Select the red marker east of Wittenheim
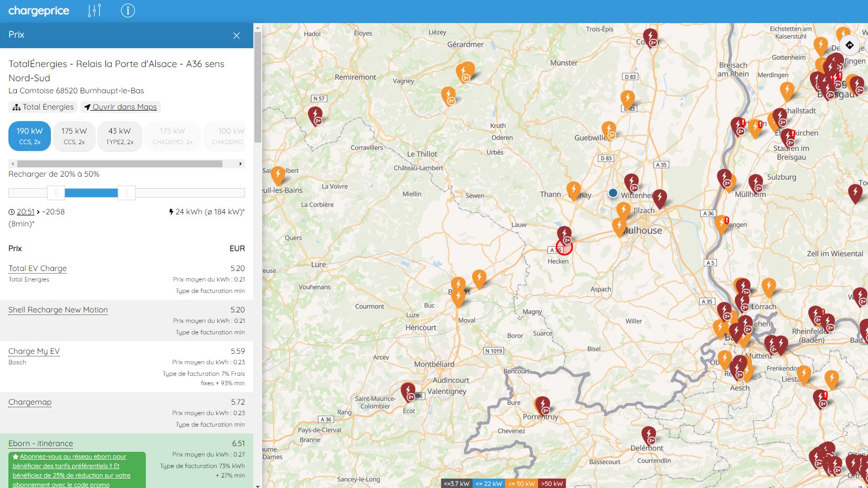 pyautogui.click(x=660, y=198)
